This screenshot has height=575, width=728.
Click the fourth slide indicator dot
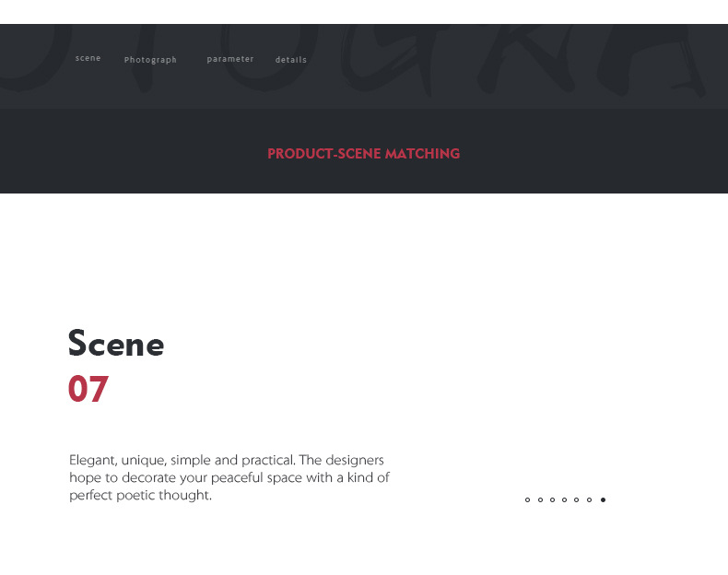[565, 499]
